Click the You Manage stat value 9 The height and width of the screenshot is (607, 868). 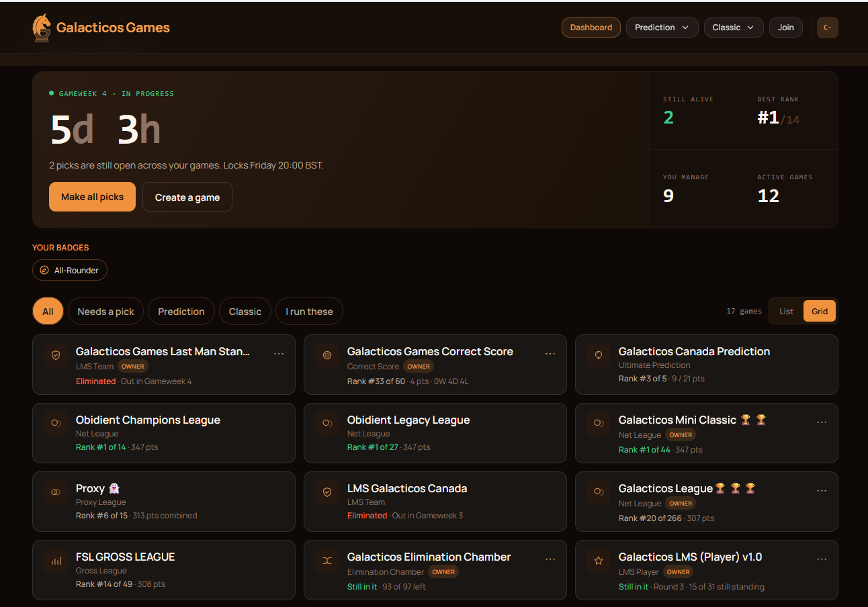coord(668,196)
